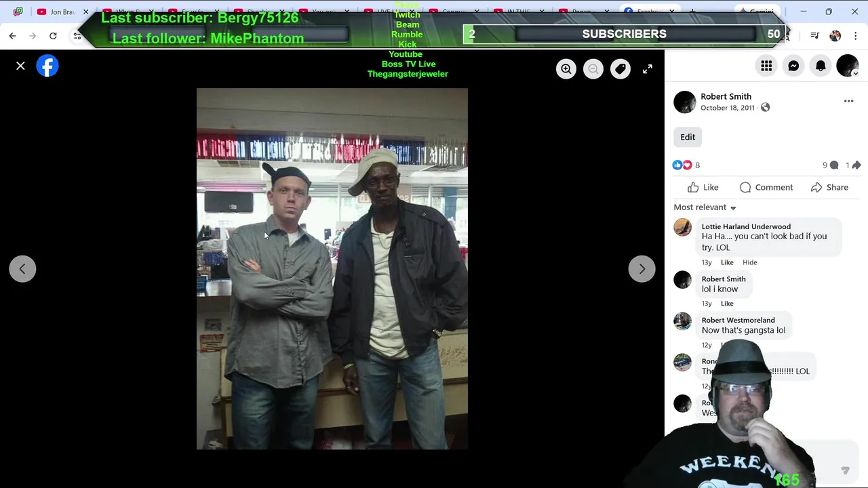The width and height of the screenshot is (868, 488).
Task: Click the photo of two men
Action: tap(332, 268)
